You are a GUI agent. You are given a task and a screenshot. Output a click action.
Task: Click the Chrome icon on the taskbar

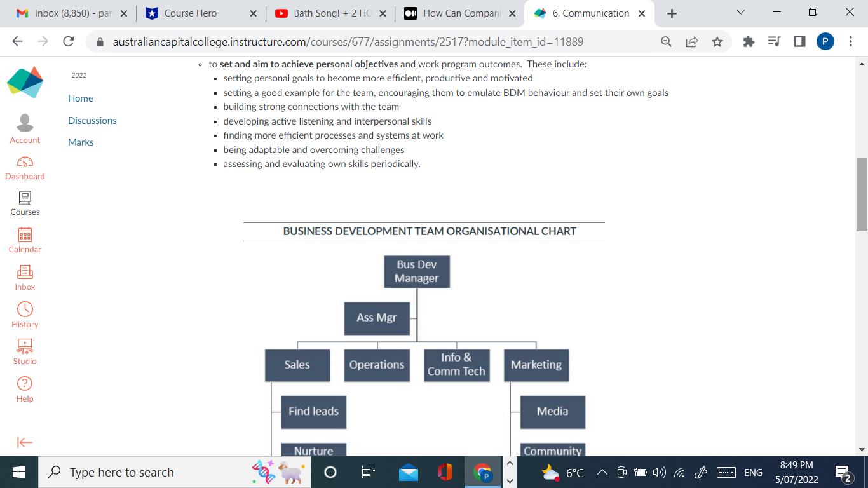click(x=483, y=472)
